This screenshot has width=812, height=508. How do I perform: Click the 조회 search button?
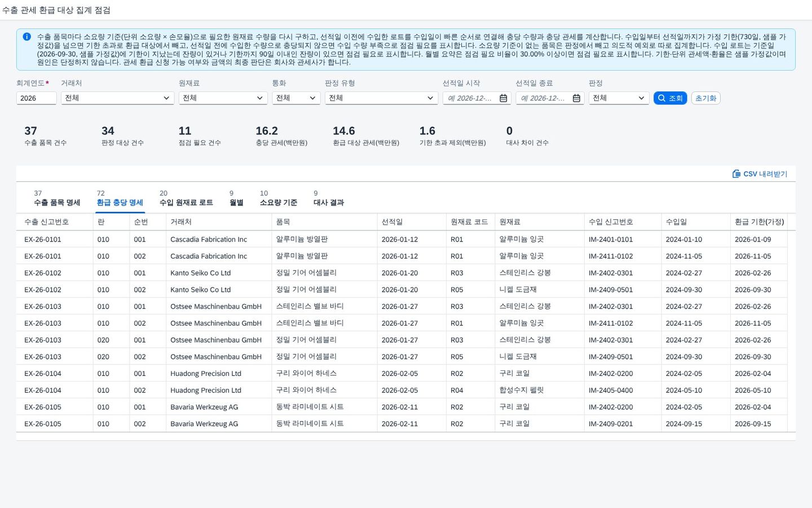(670, 98)
